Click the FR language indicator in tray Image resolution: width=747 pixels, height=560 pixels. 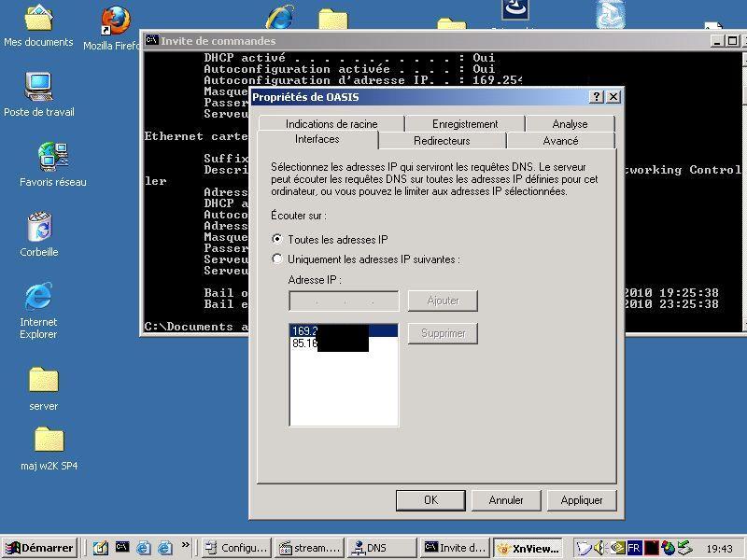click(634, 548)
